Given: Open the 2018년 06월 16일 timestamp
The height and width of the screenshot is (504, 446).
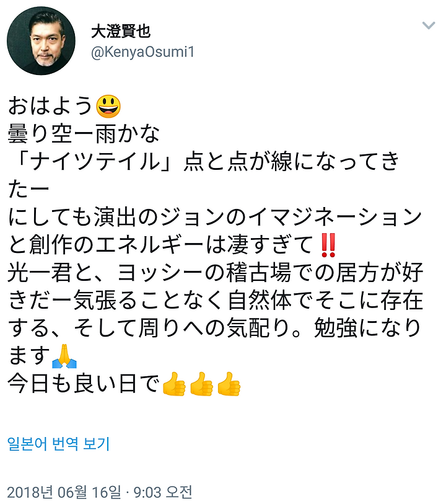Looking at the screenshot, I should click(x=100, y=492).
